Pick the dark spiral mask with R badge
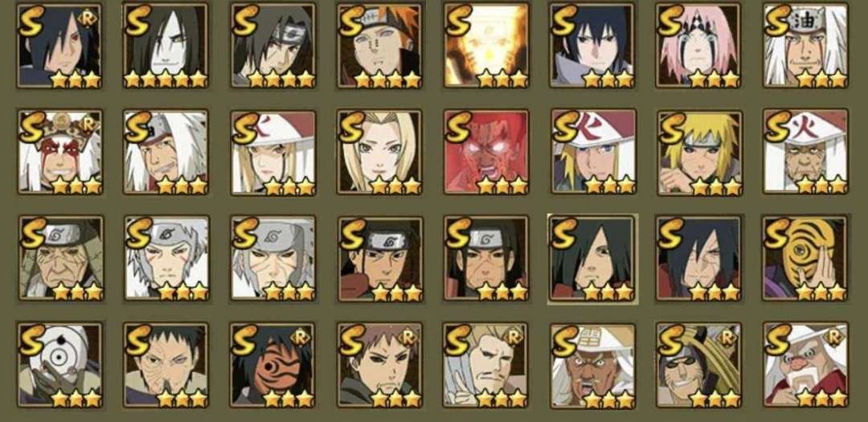This screenshot has width=868, height=422. [x=272, y=365]
